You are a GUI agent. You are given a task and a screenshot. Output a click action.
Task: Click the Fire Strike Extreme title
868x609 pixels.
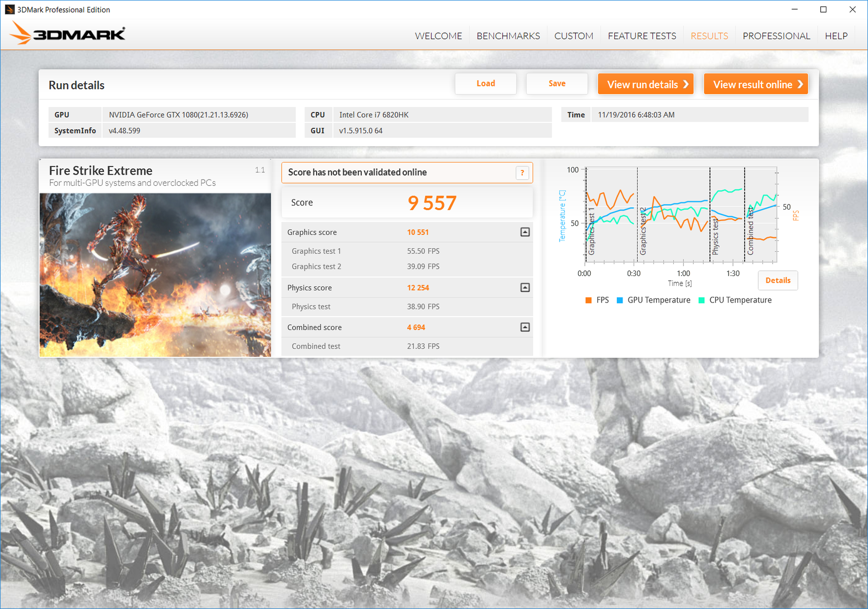click(x=100, y=171)
